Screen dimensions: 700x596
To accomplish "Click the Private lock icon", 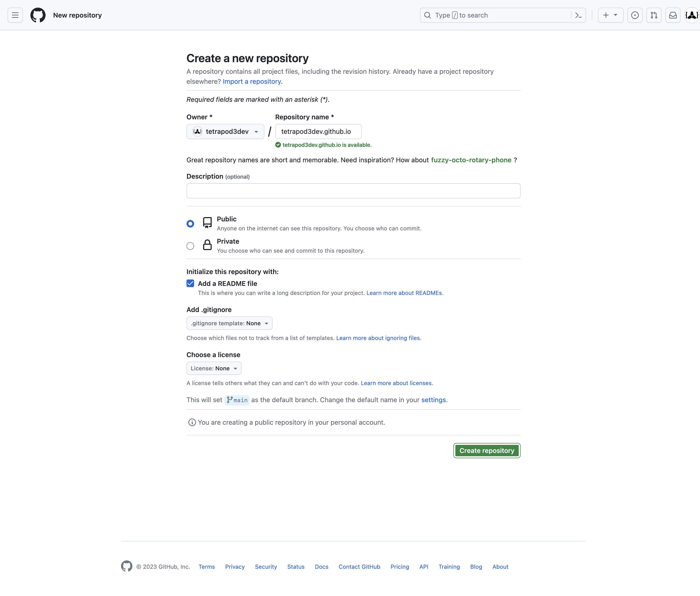I will pyautogui.click(x=207, y=245).
